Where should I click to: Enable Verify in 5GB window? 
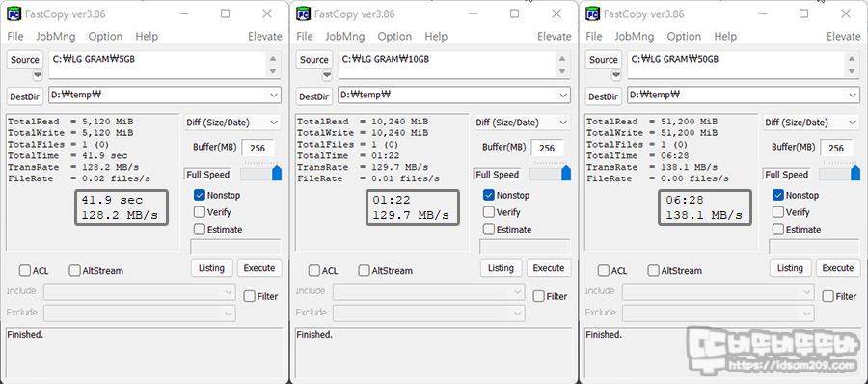point(200,212)
